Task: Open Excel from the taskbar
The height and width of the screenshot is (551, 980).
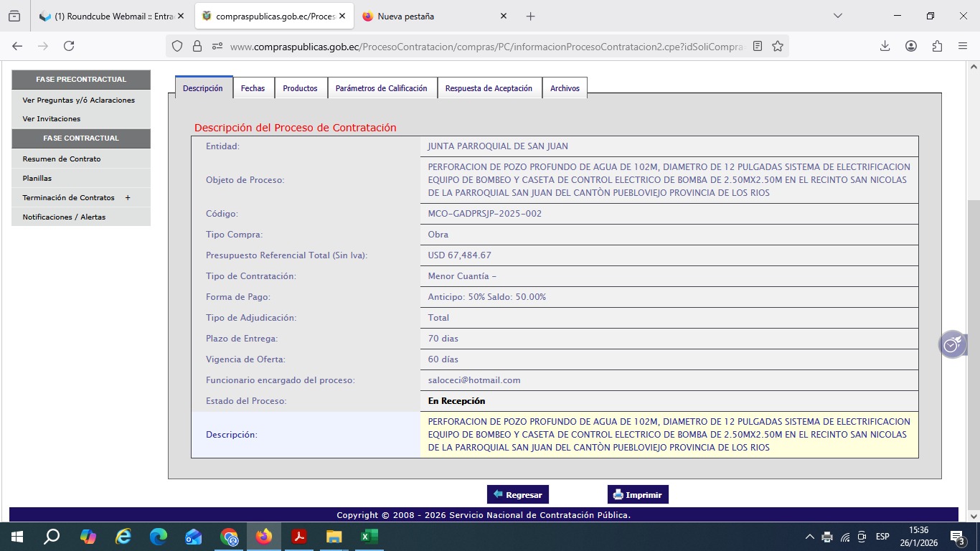Action: point(369,537)
